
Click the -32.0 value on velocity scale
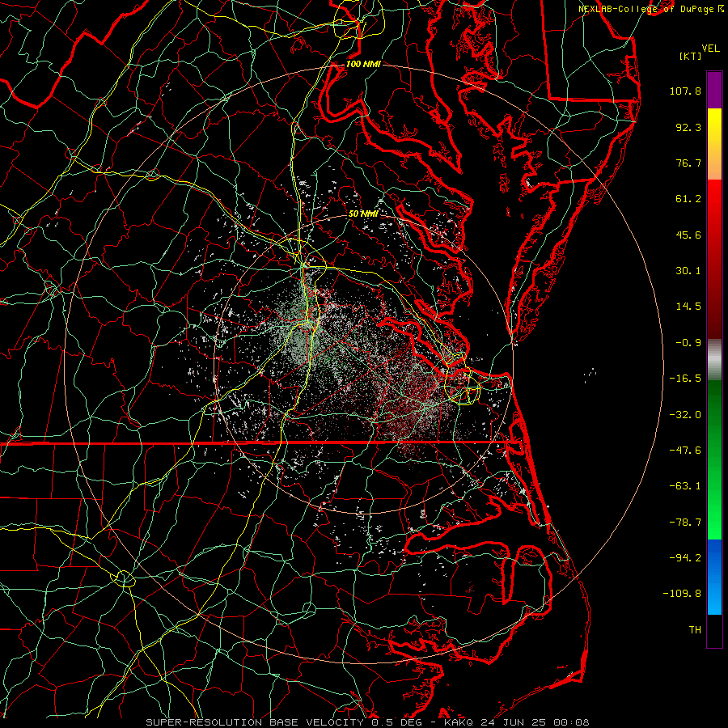(x=685, y=415)
